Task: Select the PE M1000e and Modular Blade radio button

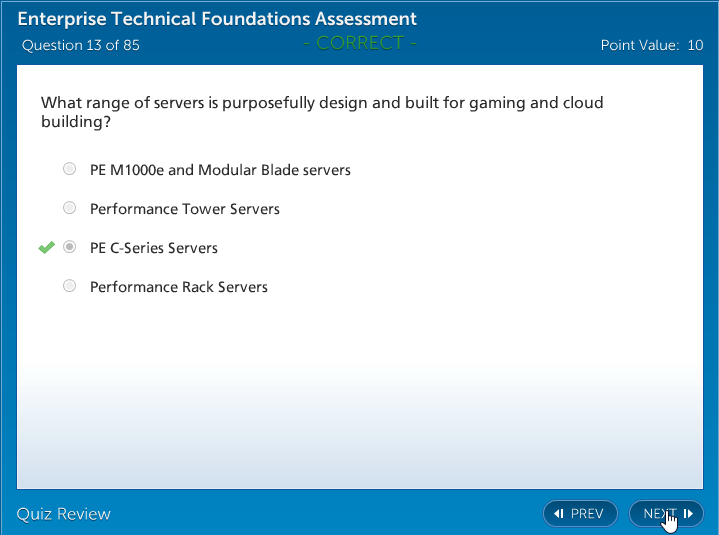Action: click(x=69, y=169)
